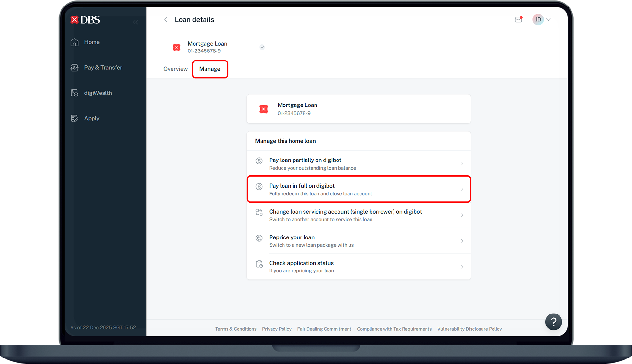Open the Apply section icon
Screen dimensions: 632x364
click(74, 118)
